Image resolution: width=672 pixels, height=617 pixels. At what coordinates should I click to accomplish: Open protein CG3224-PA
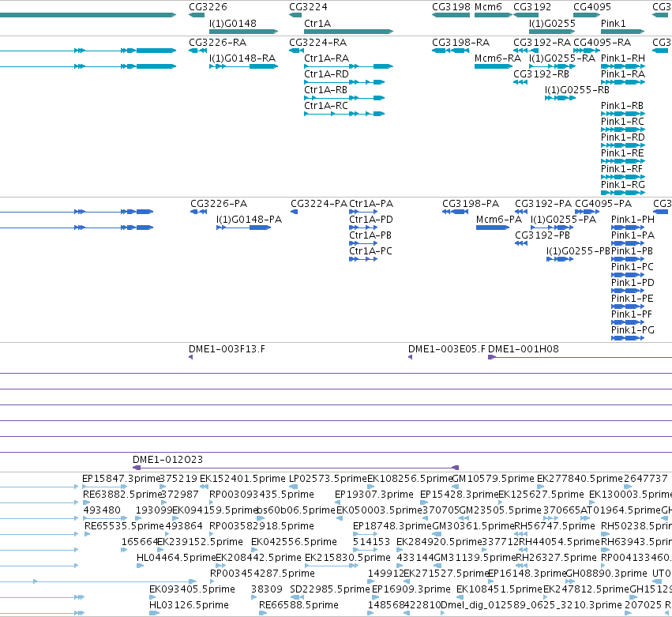click(x=319, y=204)
